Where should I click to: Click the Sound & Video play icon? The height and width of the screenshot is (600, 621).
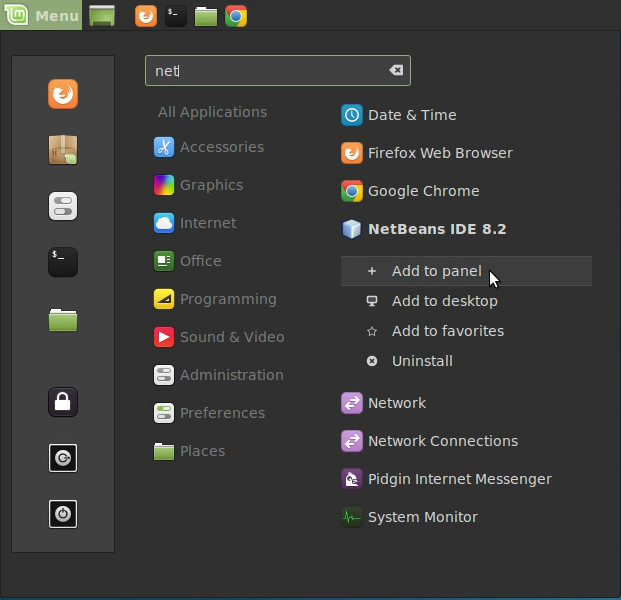tap(164, 337)
